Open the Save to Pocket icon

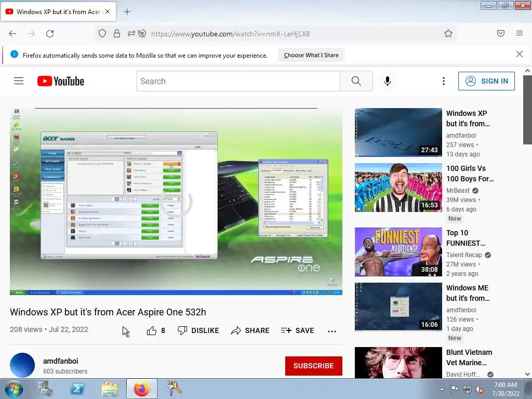click(501, 33)
